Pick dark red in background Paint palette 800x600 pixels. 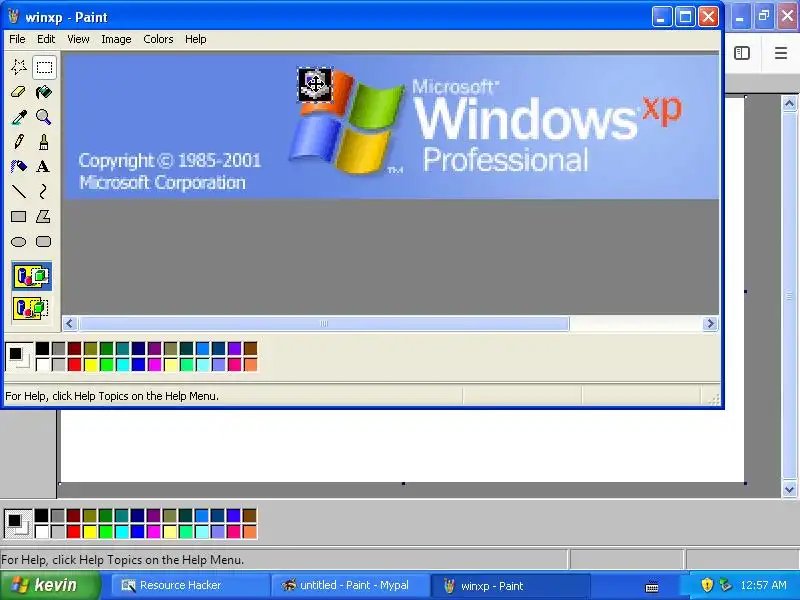pyautogui.click(x=73, y=515)
